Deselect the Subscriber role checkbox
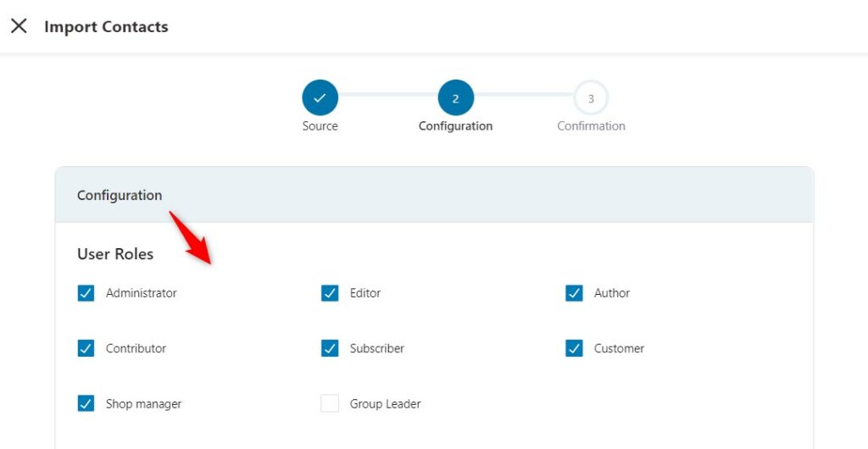 [x=330, y=348]
